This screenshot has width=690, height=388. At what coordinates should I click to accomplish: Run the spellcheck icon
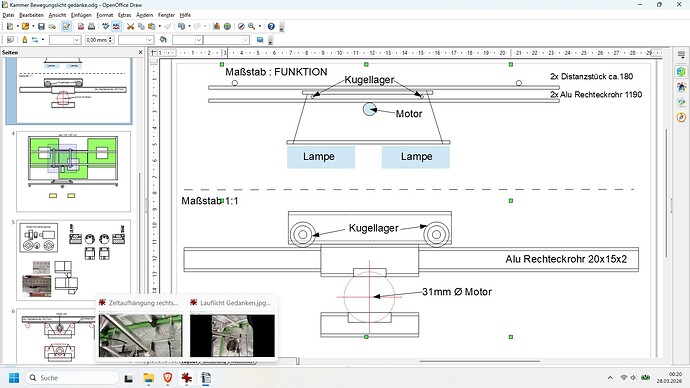[106, 26]
